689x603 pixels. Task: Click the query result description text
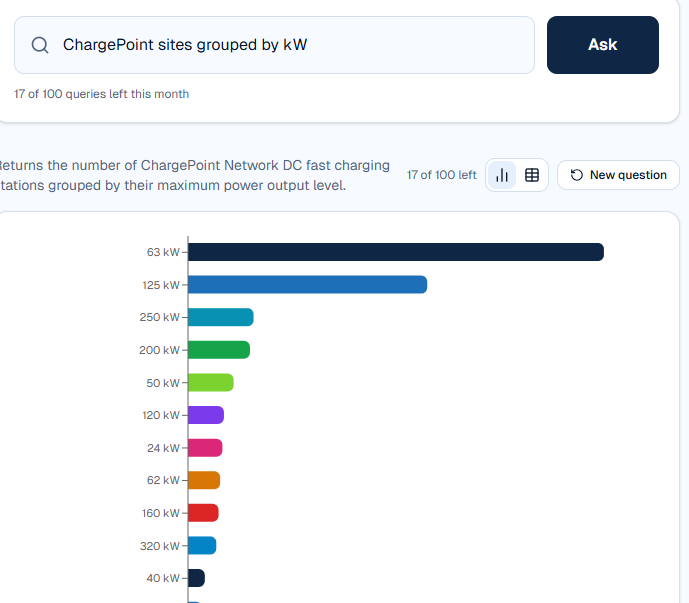tap(195, 175)
